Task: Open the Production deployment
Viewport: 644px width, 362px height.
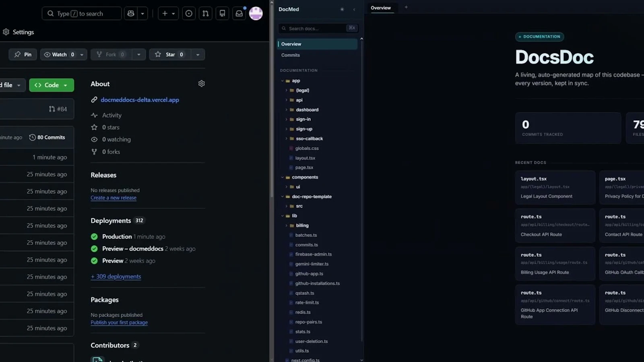Action: [117, 237]
